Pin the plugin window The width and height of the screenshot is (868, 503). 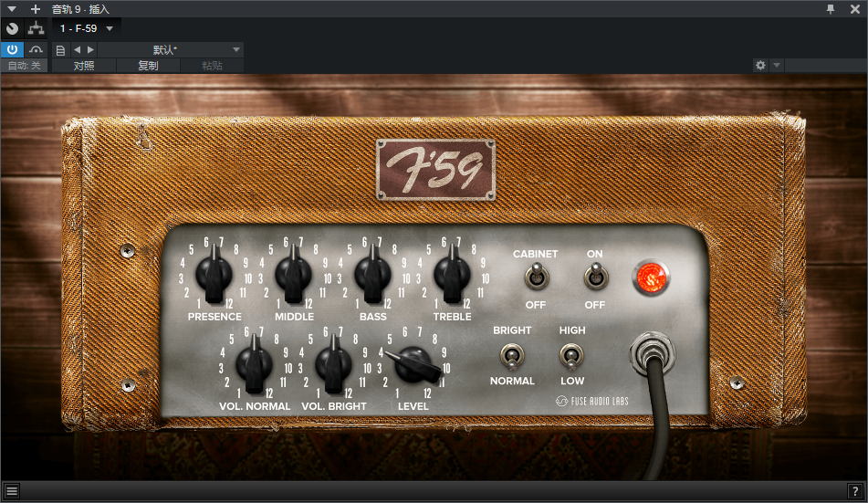click(831, 9)
